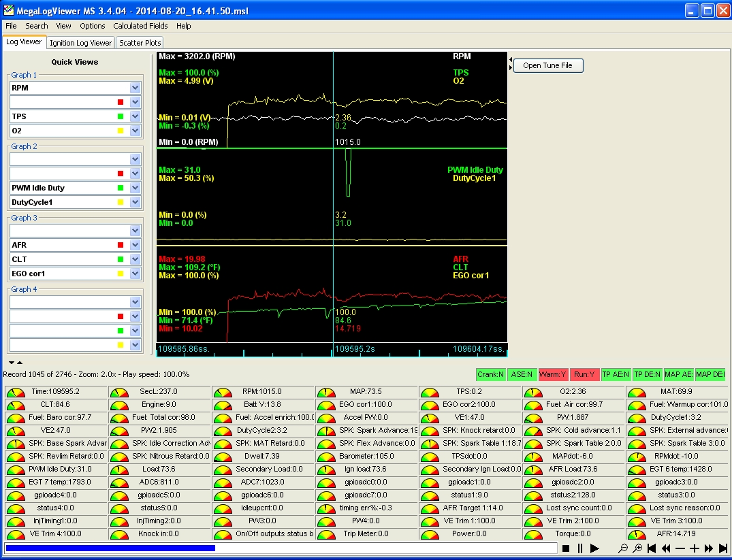
Task: Click the Crank:N status indicator
Action: [491, 374]
